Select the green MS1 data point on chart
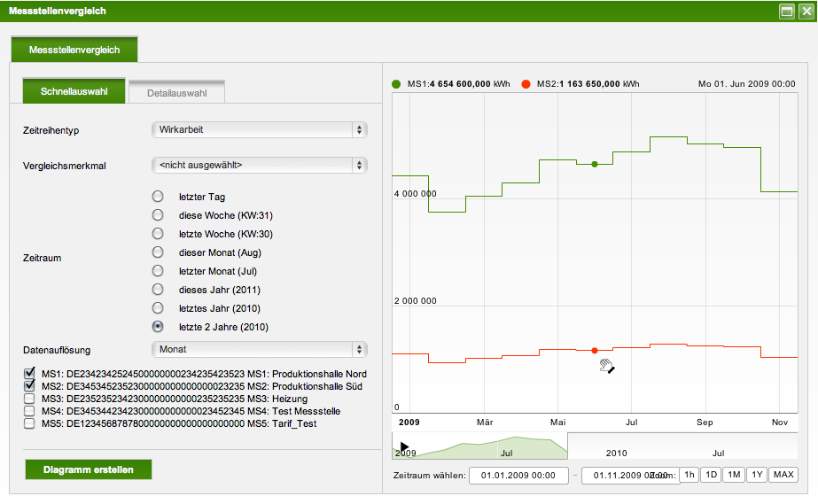 point(595,164)
